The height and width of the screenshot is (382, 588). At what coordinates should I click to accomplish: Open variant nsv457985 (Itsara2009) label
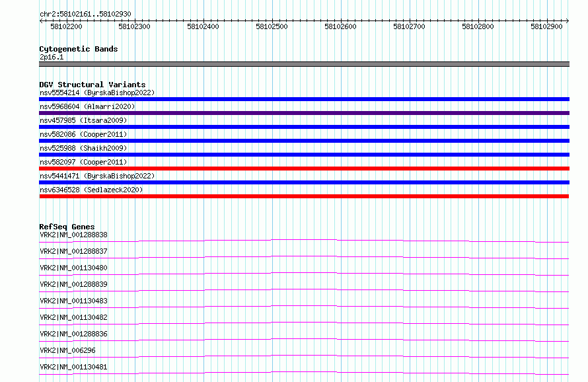click(83, 120)
